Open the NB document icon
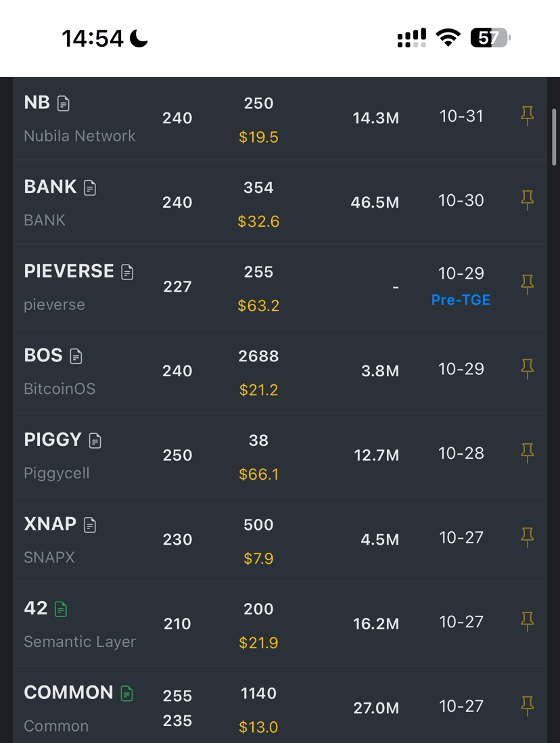560x743 pixels. [64, 103]
